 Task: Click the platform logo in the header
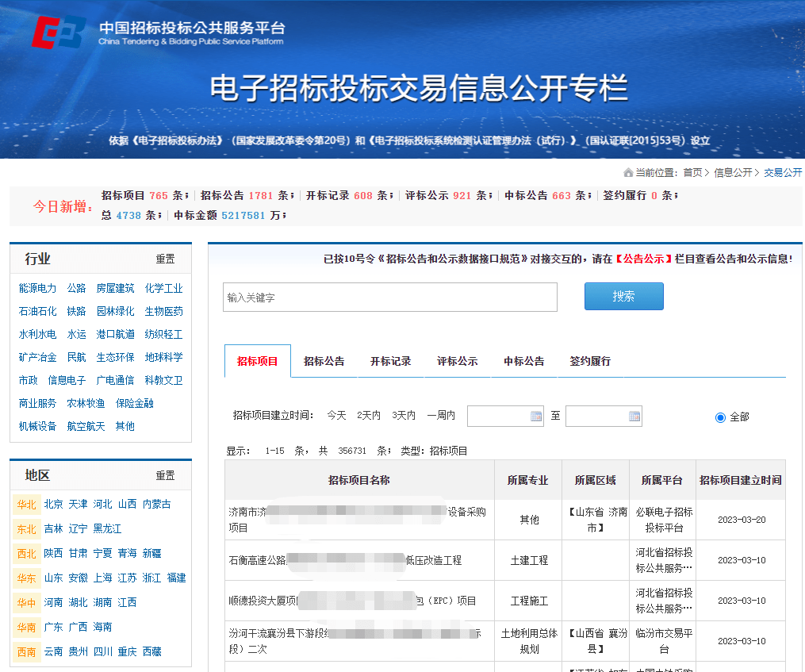tap(59, 32)
